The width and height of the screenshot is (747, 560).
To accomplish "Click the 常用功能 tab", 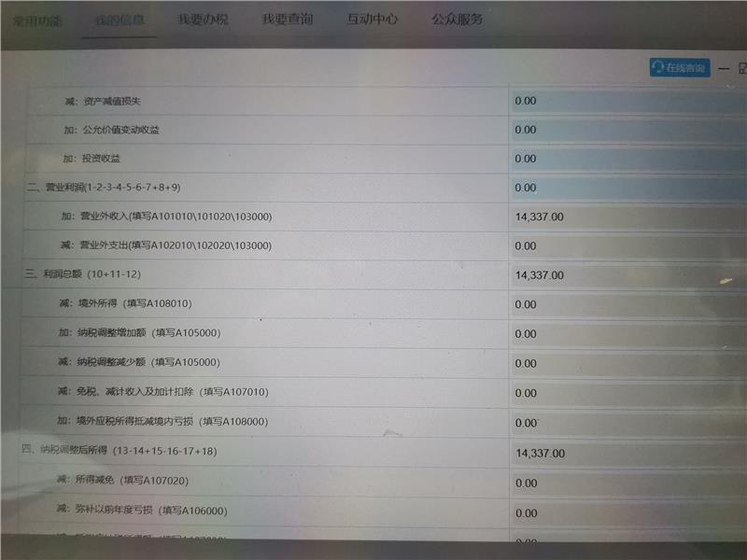I will click(37, 20).
